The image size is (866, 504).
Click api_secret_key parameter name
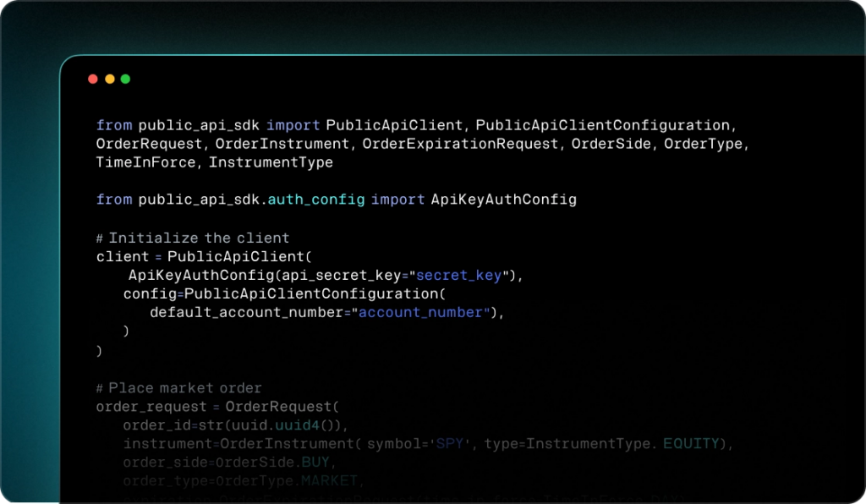pos(342,276)
